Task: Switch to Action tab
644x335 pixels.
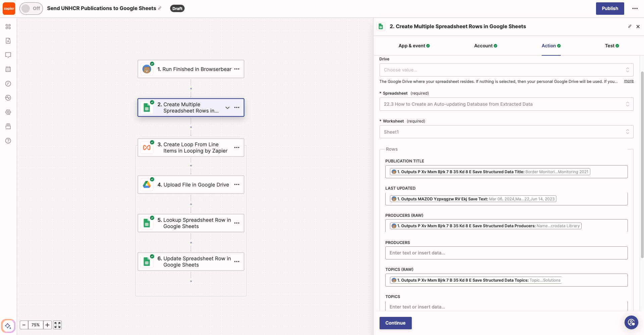Action: pos(551,46)
